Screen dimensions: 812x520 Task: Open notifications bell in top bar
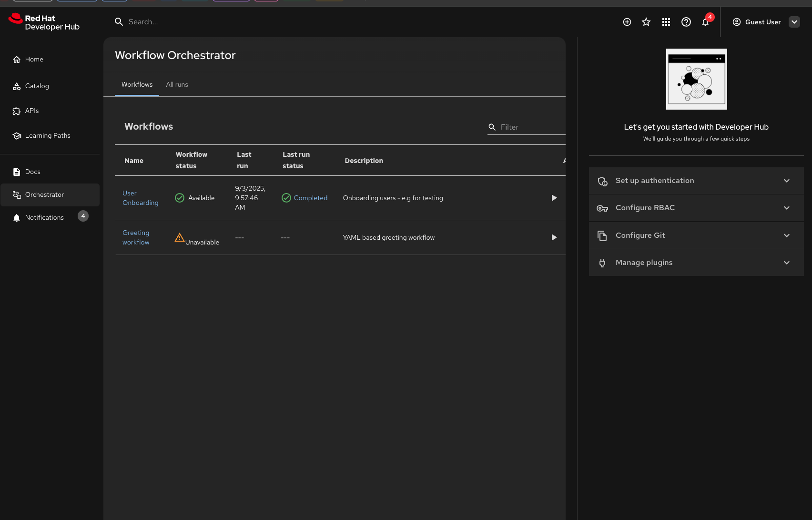[x=705, y=22]
